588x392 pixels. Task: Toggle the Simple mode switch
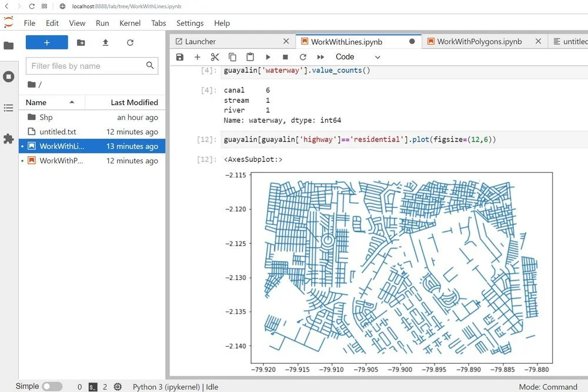tap(52, 386)
